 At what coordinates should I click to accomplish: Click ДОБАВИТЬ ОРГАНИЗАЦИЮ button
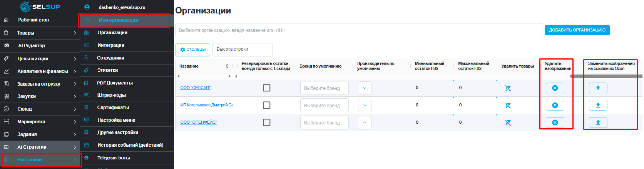pos(577,30)
